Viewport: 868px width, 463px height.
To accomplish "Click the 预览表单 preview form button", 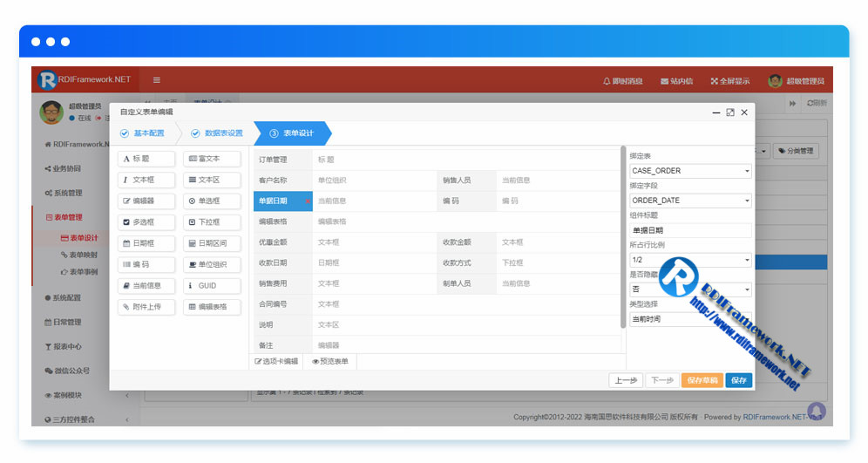I will point(330,361).
